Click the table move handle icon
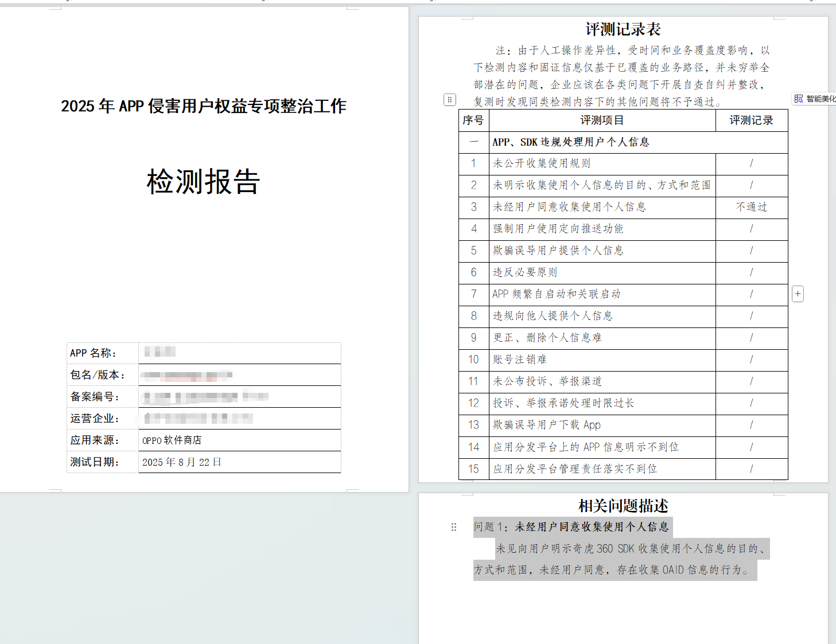The height and width of the screenshot is (644, 836). (x=450, y=100)
